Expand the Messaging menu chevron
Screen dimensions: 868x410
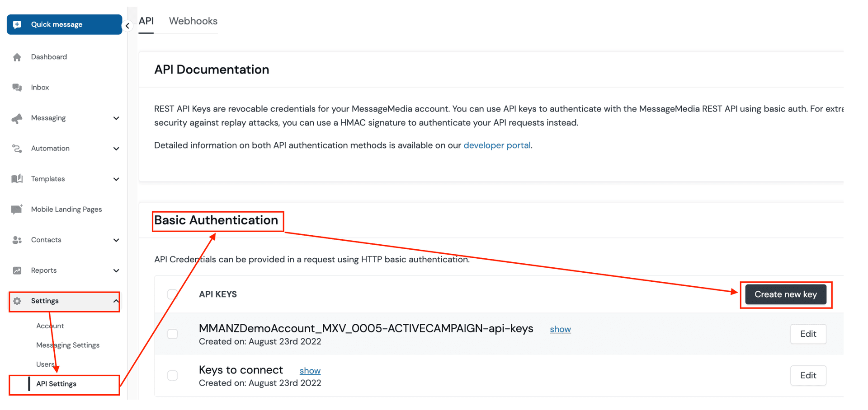117,118
